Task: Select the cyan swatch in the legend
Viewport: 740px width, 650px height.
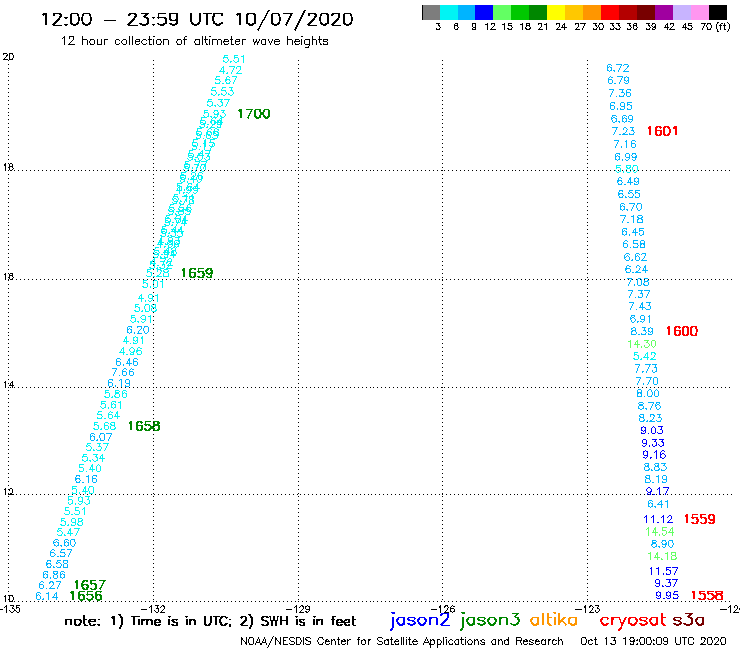Action: 449,12
